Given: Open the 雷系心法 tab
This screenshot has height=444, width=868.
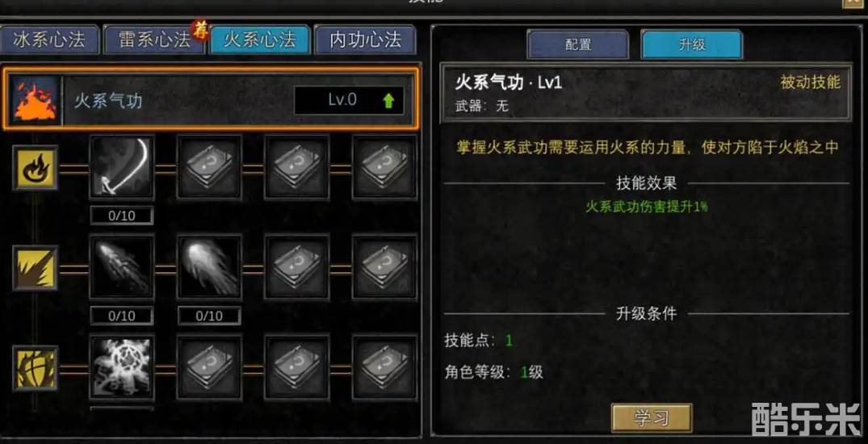Looking at the screenshot, I should 154,40.
